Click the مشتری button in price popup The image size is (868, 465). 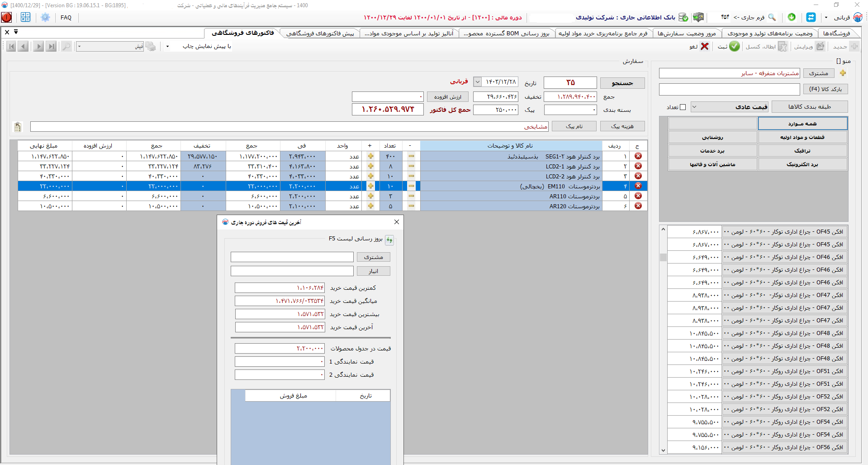click(x=374, y=257)
